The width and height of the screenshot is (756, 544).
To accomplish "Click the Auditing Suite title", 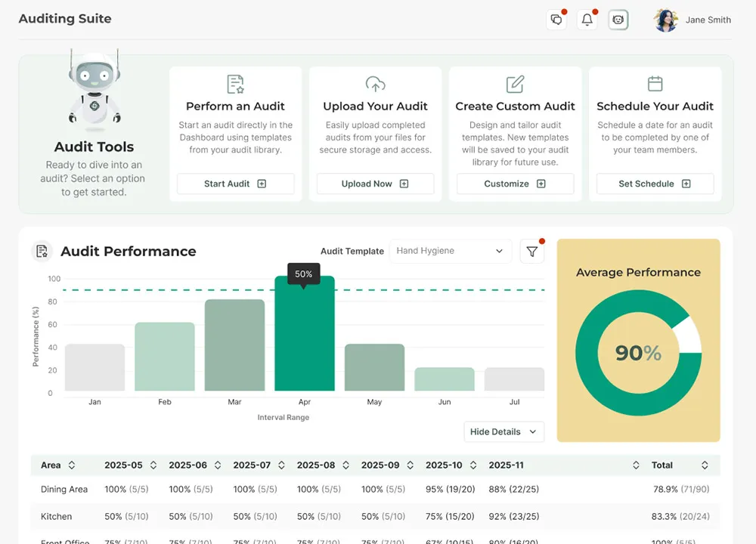I will (x=65, y=19).
